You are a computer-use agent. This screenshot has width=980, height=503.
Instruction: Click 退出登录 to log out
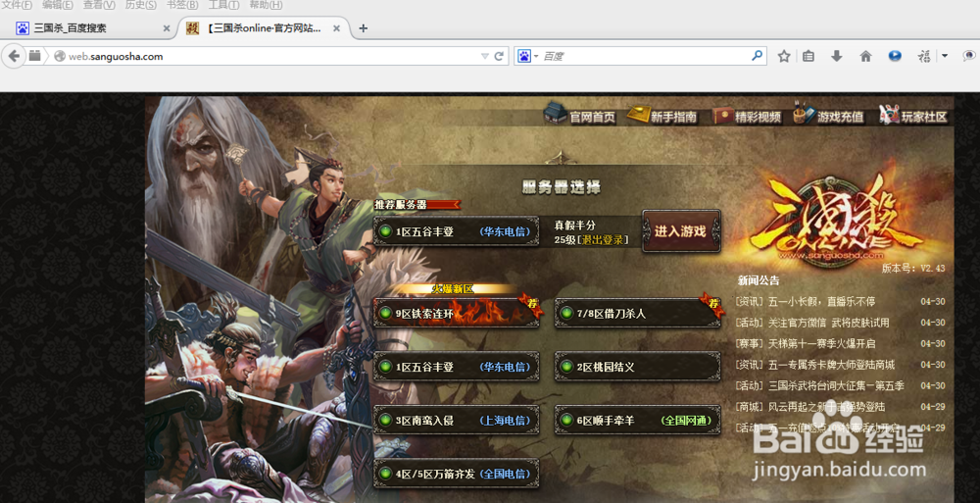(x=603, y=239)
